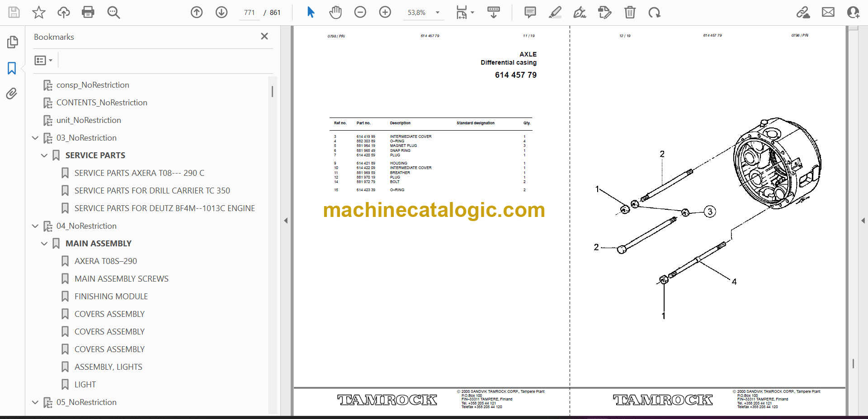
Task: Click the part number 614 457 79 heading
Action: pos(516,75)
